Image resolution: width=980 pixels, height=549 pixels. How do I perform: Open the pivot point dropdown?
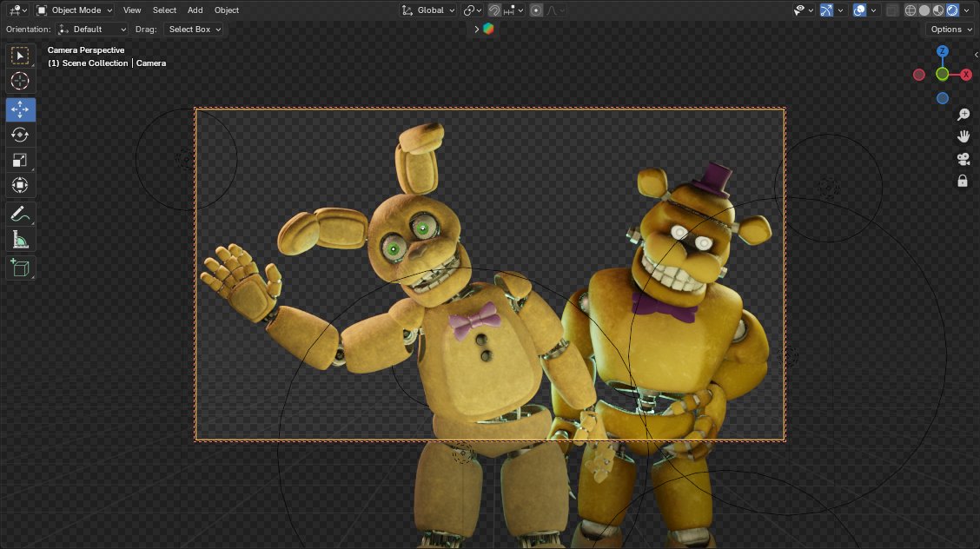tap(472, 10)
